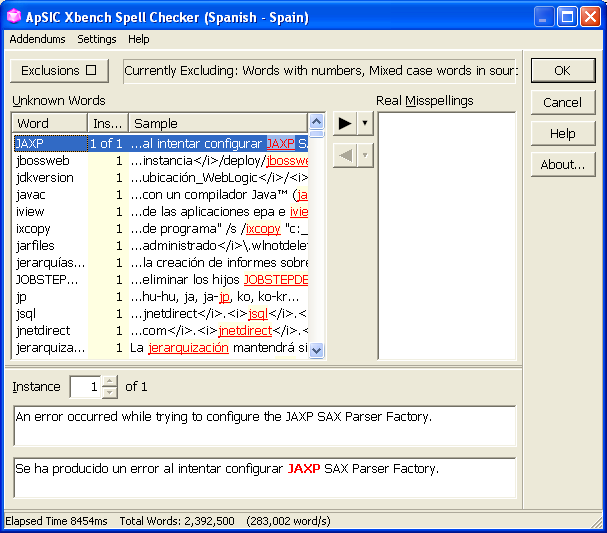Image resolution: width=607 pixels, height=533 pixels.
Task: Open the Help menu
Action: tap(139, 39)
